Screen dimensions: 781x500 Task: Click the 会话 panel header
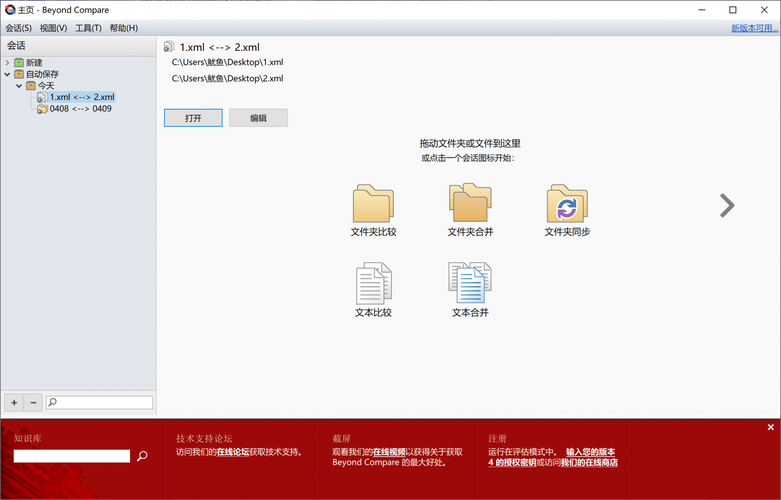(x=78, y=46)
